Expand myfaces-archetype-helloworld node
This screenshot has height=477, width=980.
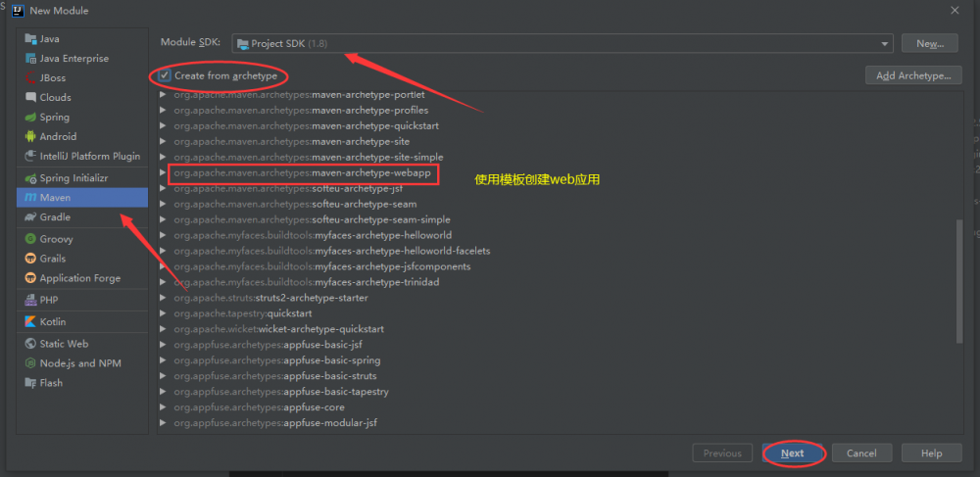163,235
